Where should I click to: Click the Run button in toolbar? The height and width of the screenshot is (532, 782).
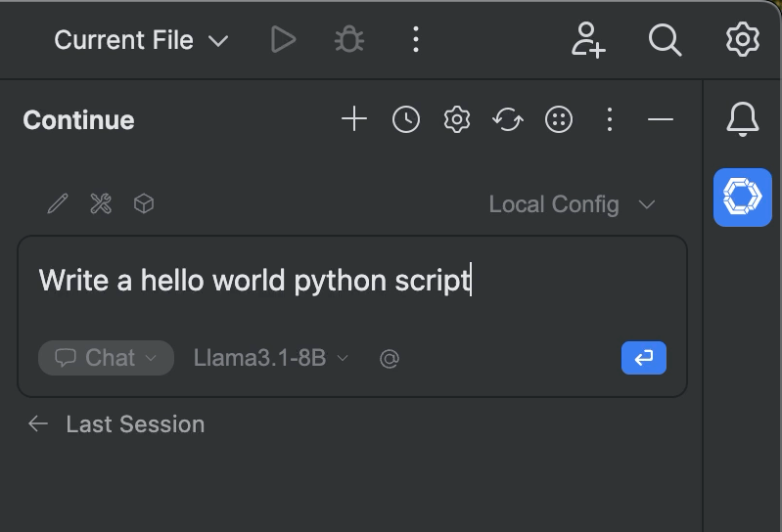pos(283,40)
